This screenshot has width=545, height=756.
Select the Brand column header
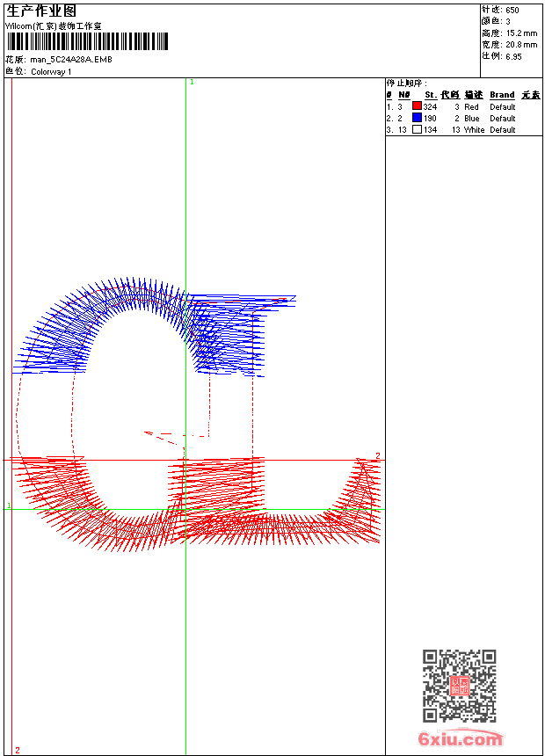point(502,95)
